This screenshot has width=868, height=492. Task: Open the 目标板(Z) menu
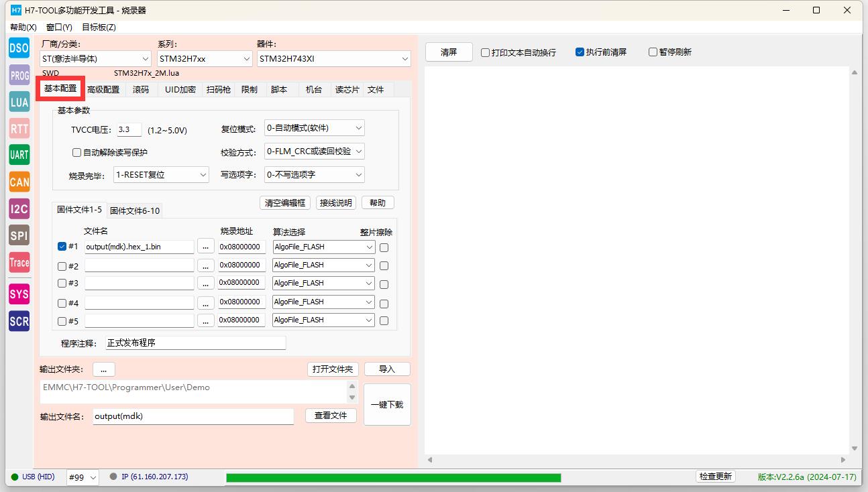[99, 27]
